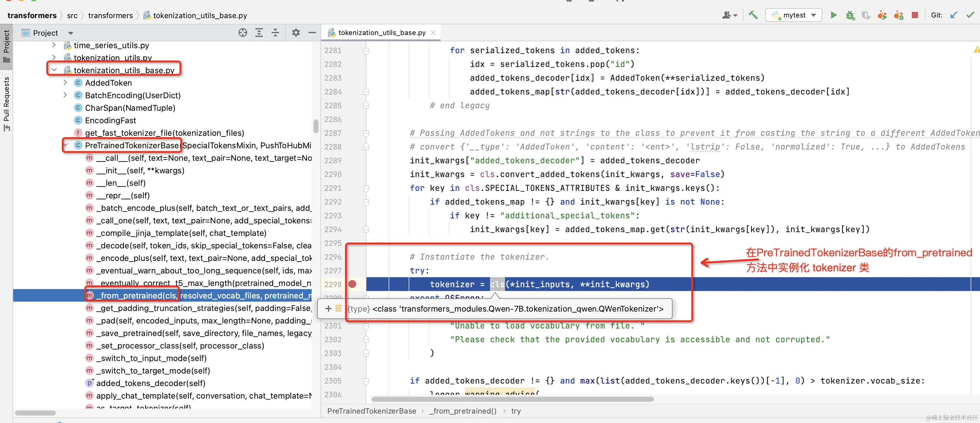The height and width of the screenshot is (423, 980).
Task: Run the mytest configuration
Action: pos(833,15)
